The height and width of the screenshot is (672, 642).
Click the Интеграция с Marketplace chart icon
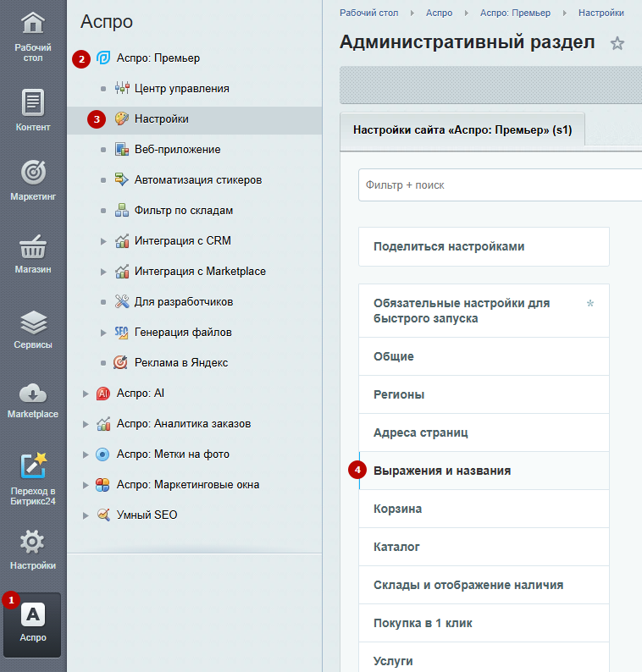click(122, 272)
